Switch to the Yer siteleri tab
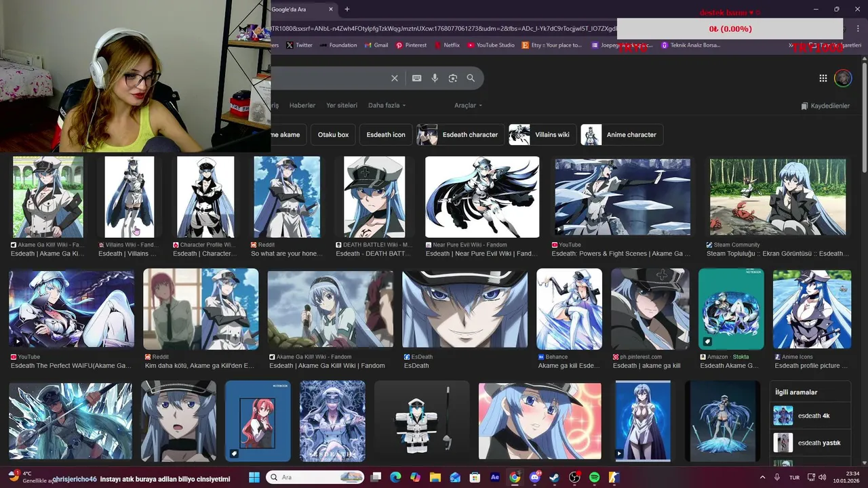This screenshot has width=868, height=488. click(342, 106)
